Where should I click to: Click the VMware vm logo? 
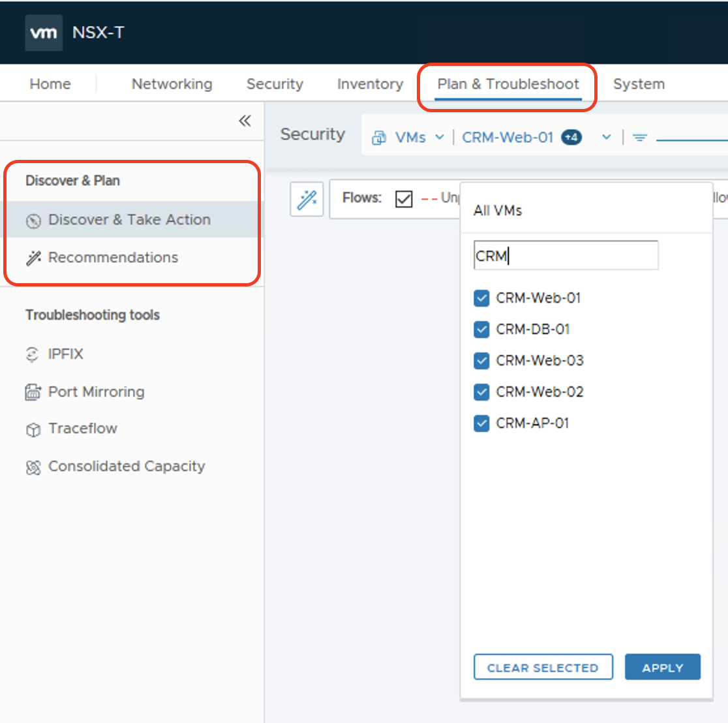tap(44, 33)
